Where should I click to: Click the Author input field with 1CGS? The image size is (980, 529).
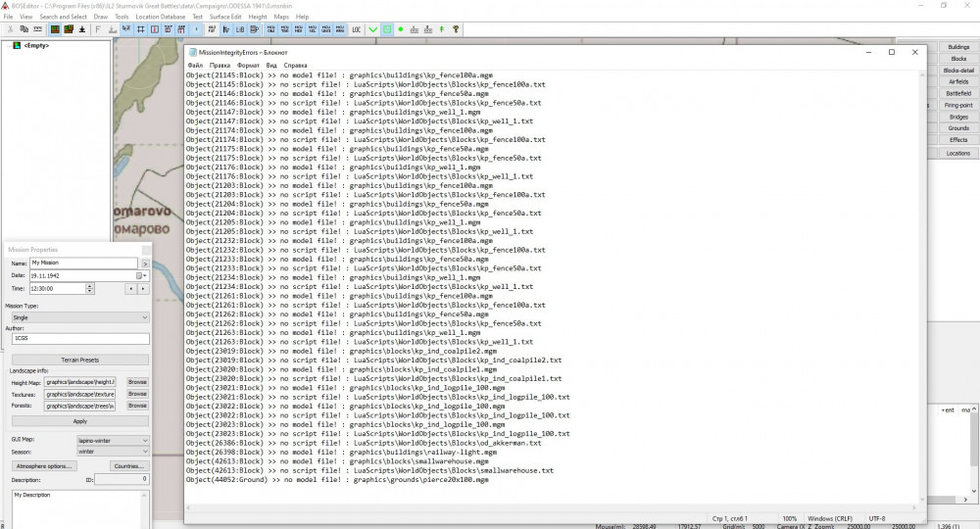point(80,339)
